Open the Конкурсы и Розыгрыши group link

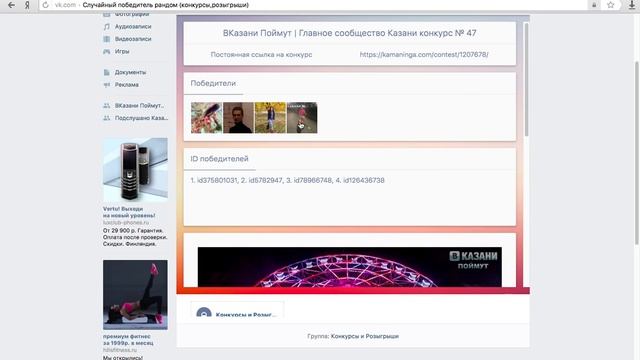(364, 336)
